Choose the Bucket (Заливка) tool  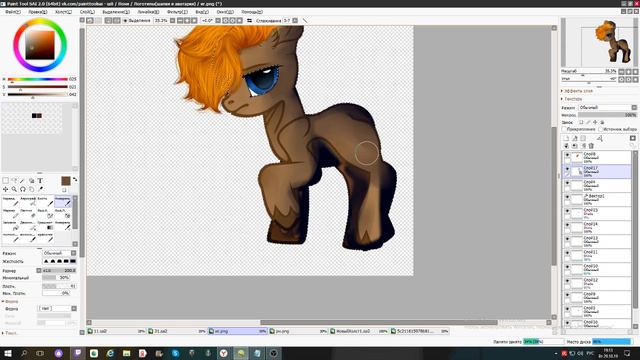click(x=10, y=225)
